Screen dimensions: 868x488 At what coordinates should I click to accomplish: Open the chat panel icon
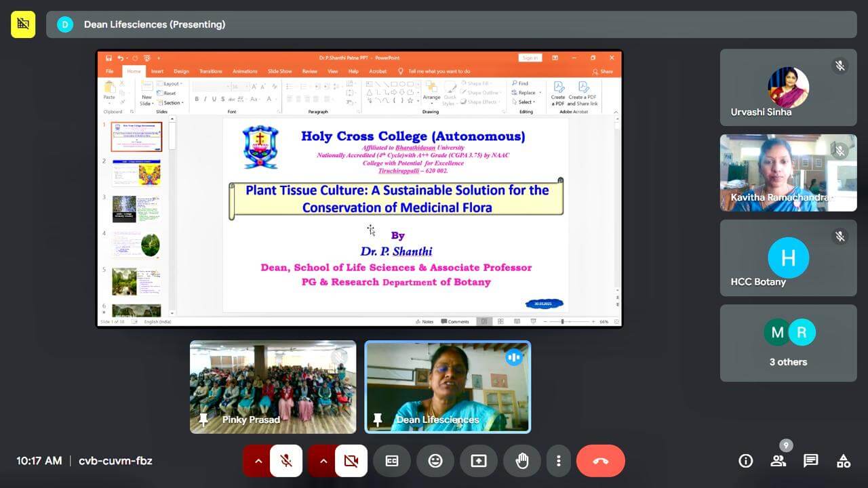coord(810,461)
